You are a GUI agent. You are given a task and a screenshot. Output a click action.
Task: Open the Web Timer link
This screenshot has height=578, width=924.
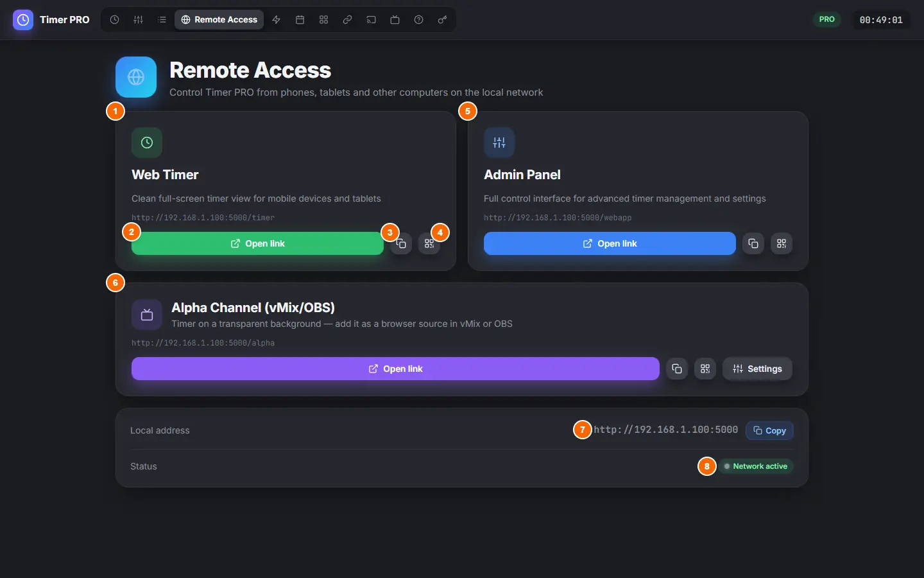(x=257, y=243)
